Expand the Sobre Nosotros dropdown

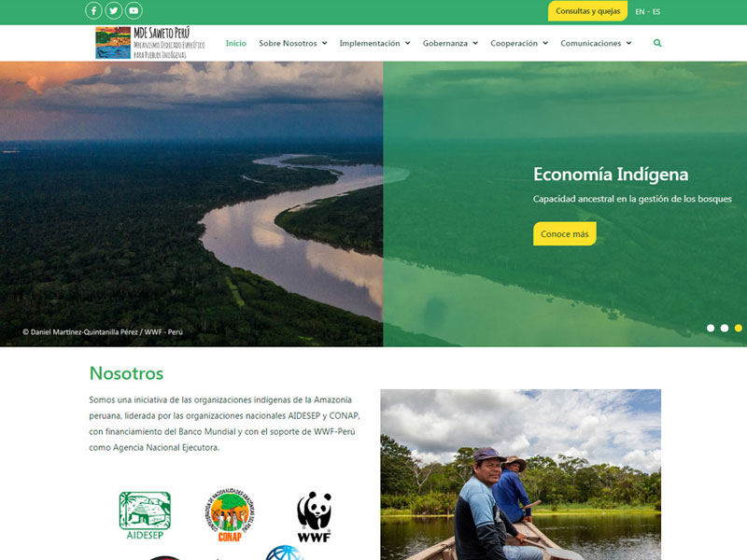[293, 43]
